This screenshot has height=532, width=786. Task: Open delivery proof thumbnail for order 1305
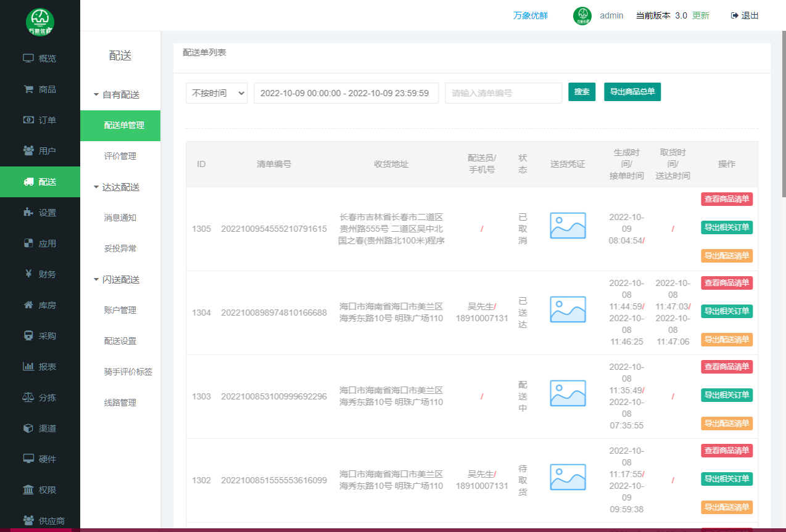(x=568, y=226)
